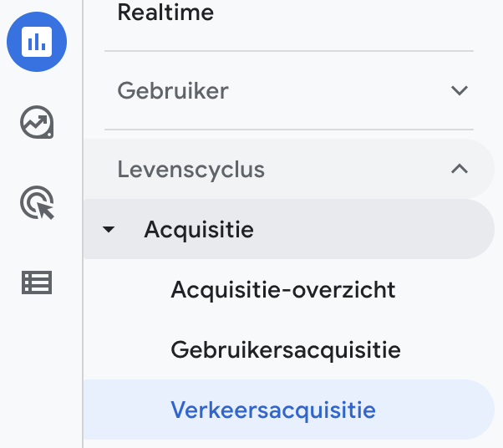Select the Gebruiker section label

tap(173, 90)
